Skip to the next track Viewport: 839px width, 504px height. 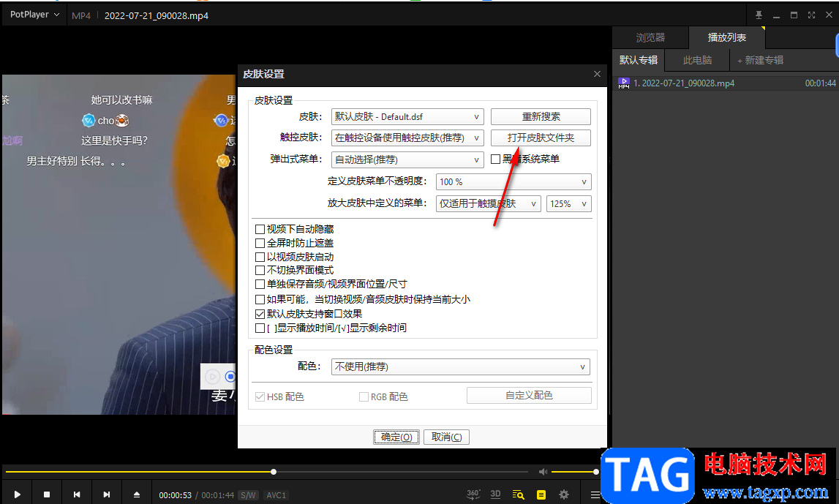point(107,495)
